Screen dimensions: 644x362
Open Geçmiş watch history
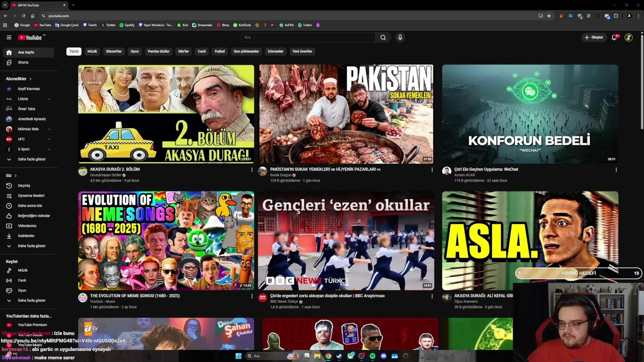pyautogui.click(x=29, y=186)
